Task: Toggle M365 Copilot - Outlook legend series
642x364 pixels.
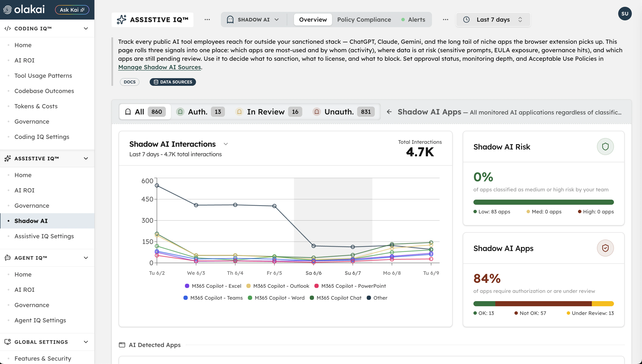Action: (x=278, y=286)
